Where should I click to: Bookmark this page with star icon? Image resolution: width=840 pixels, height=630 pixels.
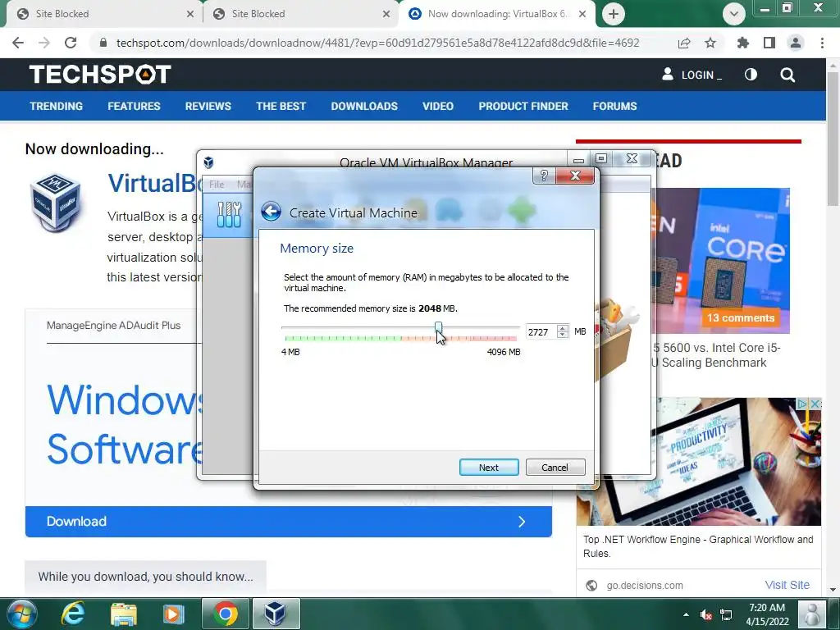click(710, 43)
